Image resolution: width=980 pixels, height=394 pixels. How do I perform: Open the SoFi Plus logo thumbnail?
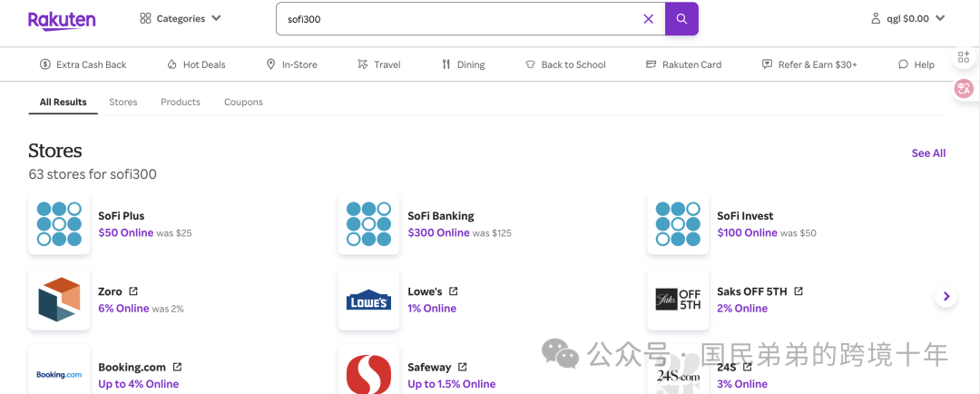pos(59,224)
